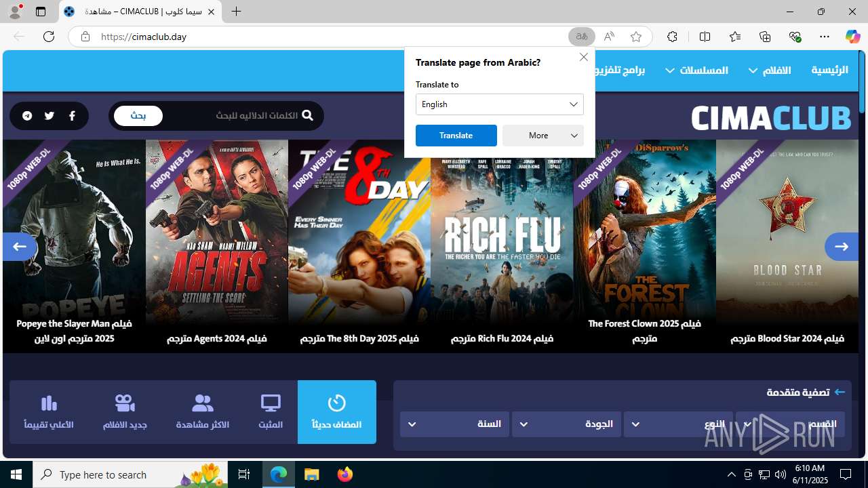Open the profile icon
The image size is (868, 488).
point(15,12)
